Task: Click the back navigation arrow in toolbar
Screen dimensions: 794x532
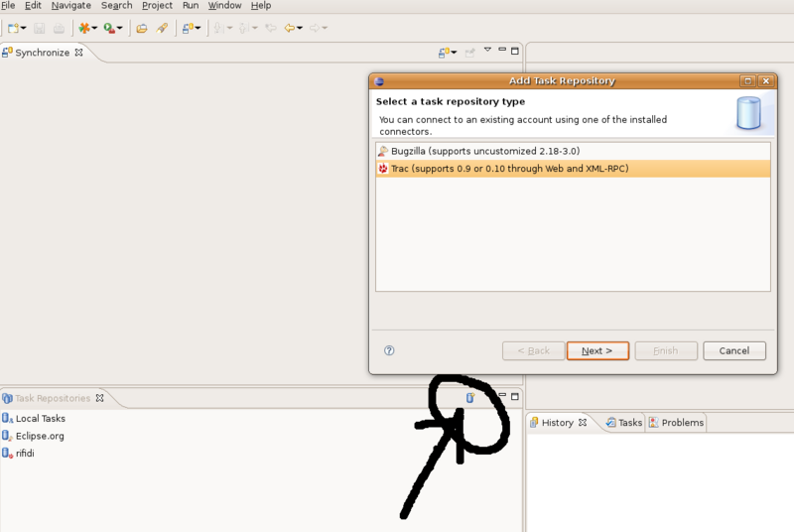Action: pyautogui.click(x=290, y=29)
